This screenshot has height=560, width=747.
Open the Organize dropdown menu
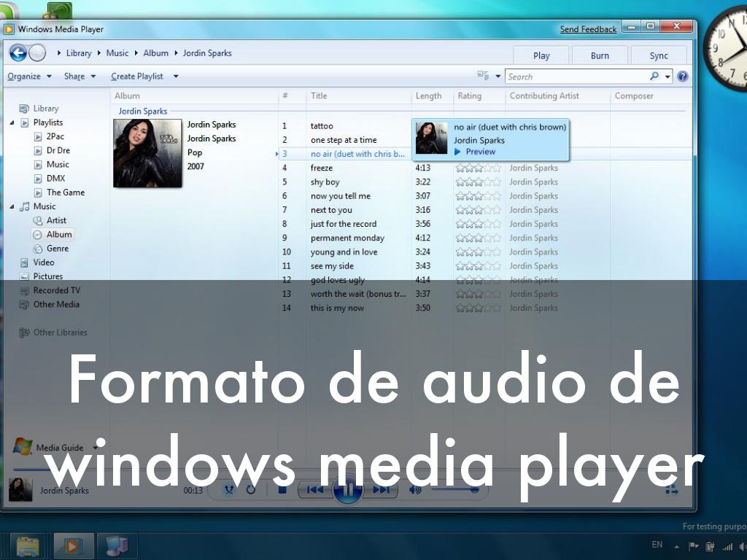[29, 77]
